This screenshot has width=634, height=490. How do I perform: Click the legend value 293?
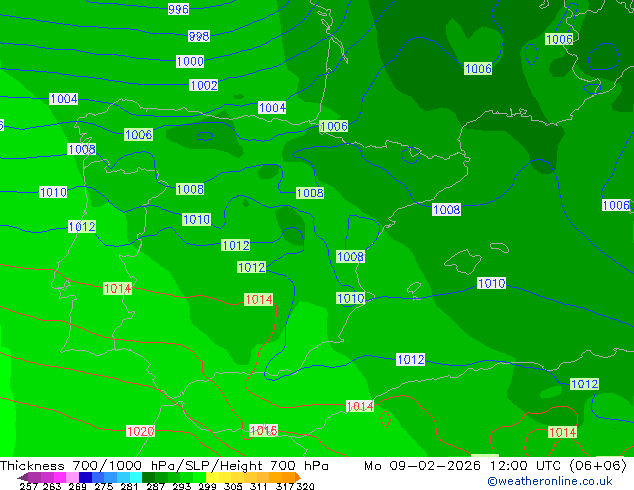[182, 486]
